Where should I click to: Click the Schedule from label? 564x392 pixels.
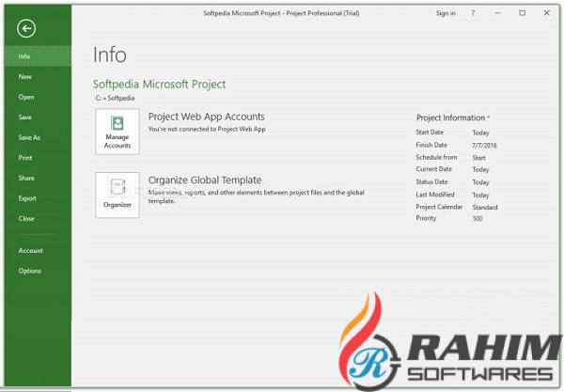(x=436, y=157)
